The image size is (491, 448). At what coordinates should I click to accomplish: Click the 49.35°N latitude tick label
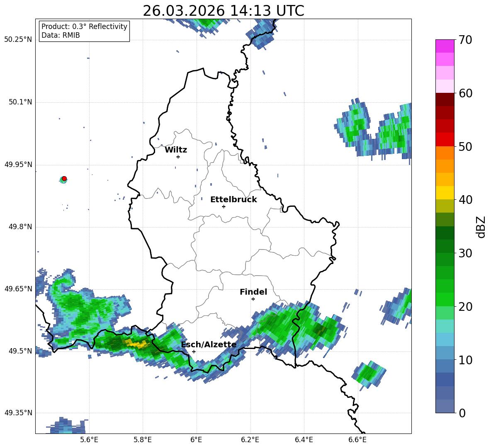(18, 413)
